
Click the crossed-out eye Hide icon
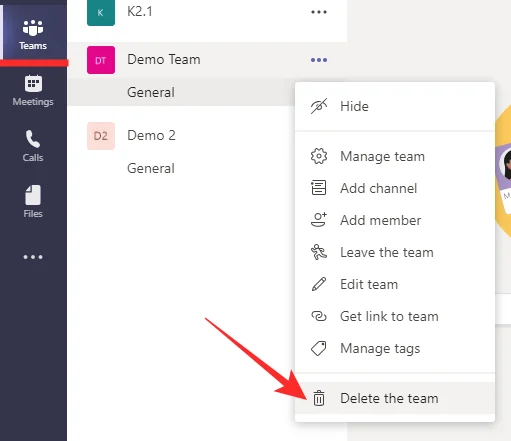click(x=319, y=106)
